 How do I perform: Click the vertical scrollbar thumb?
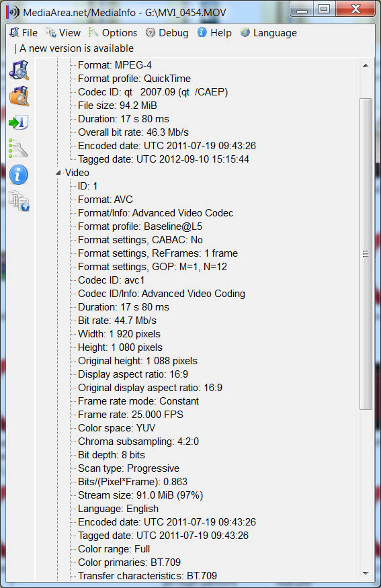366,254
